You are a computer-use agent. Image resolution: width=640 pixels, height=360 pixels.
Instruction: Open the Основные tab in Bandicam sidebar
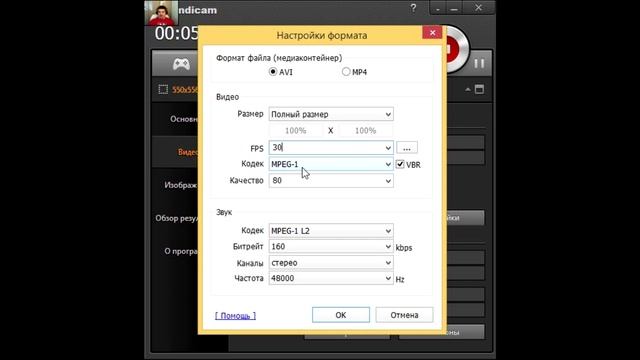pos(184,119)
